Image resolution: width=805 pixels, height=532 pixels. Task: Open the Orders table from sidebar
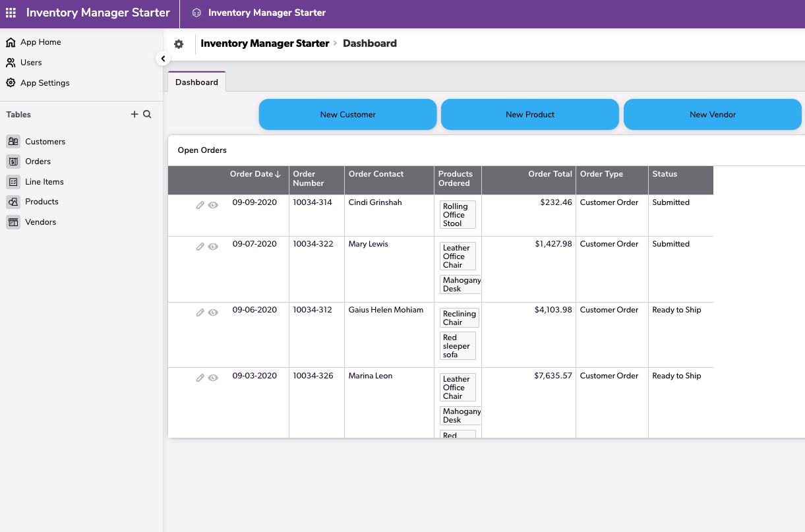point(39,161)
